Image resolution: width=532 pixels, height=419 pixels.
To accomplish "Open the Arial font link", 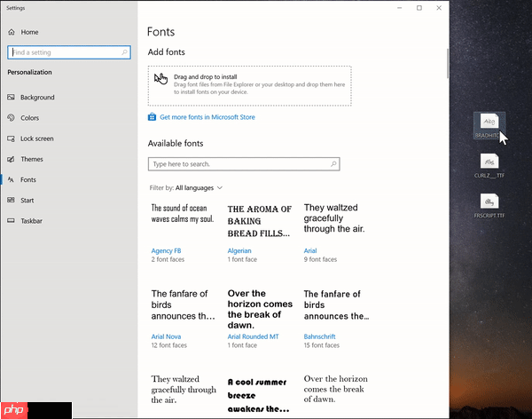I will point(310,251).
